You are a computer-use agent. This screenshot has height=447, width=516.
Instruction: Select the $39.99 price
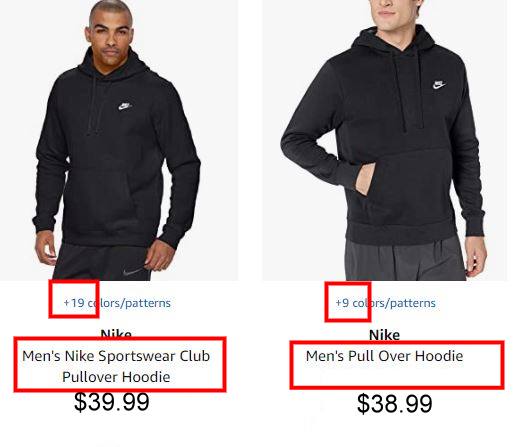[x=112, y=402]
